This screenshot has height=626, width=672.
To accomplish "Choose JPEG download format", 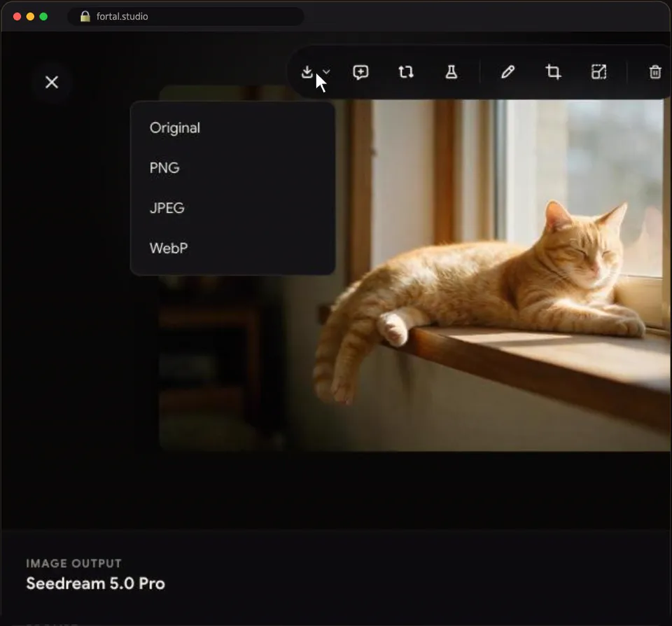I will (232, 208).
